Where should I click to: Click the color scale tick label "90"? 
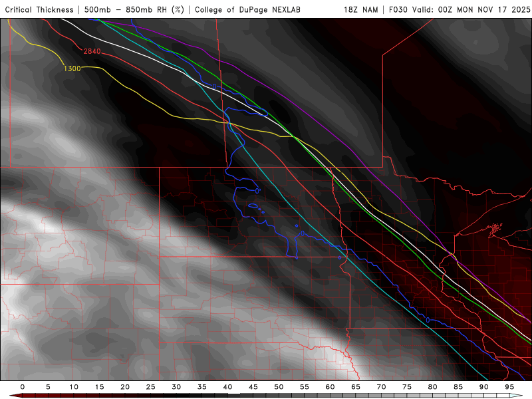[483, 387]
